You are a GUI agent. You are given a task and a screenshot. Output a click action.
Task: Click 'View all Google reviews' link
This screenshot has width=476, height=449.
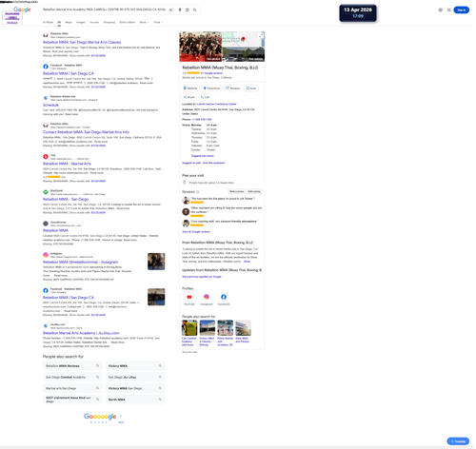[x=197, y=233]
